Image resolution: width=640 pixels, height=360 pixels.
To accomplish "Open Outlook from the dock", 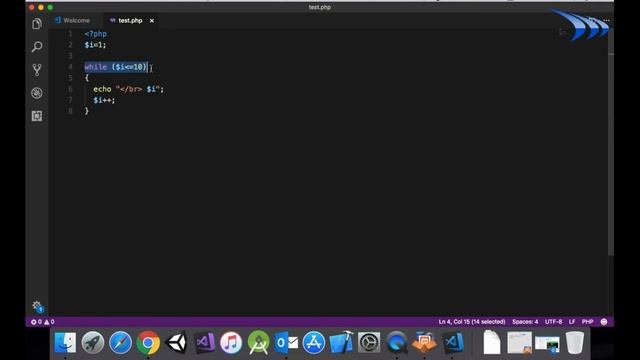I will (286, 342).
